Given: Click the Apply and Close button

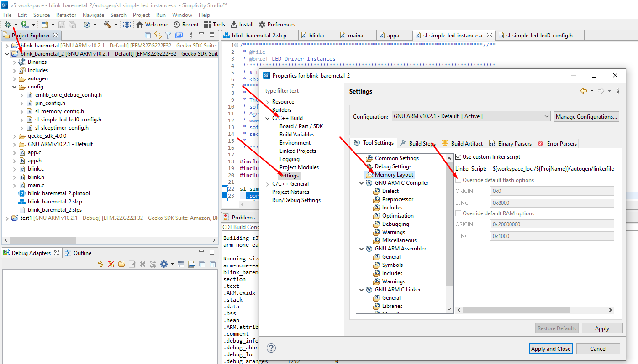Looking at the screenshot, I should (550, 348).
